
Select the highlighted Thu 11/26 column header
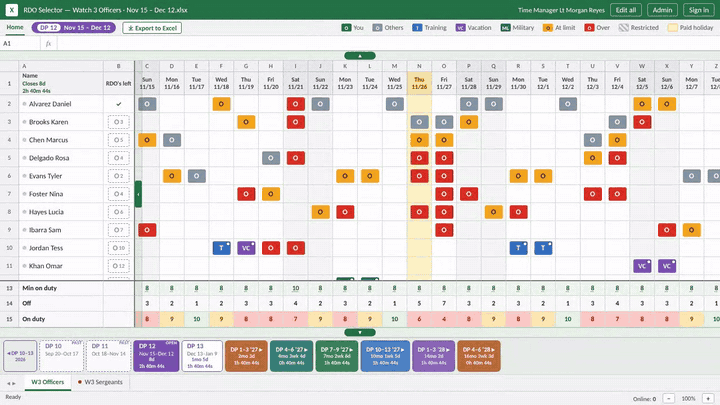(419, 83)
